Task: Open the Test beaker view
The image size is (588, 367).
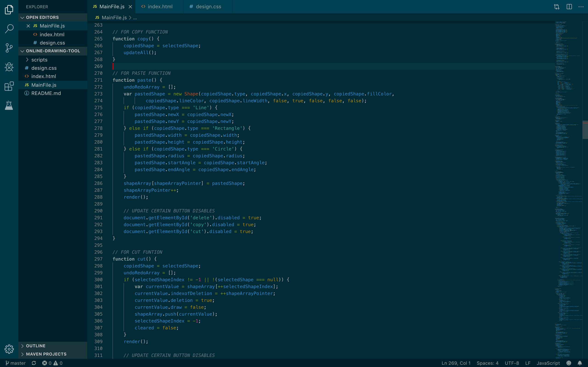Action: pyautogui.click(x=9, y=105)
